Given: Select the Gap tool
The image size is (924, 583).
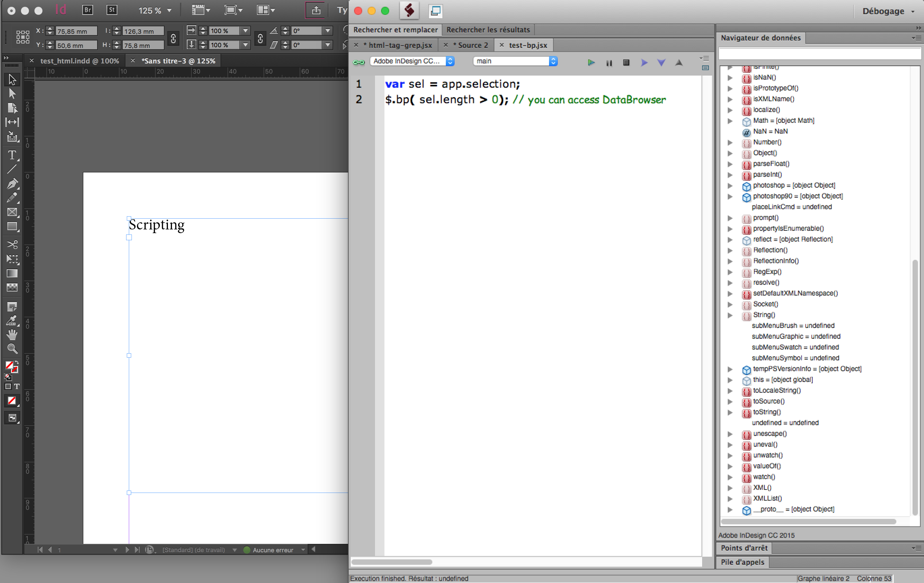Looking at the screenshot, I should (12, 122).
